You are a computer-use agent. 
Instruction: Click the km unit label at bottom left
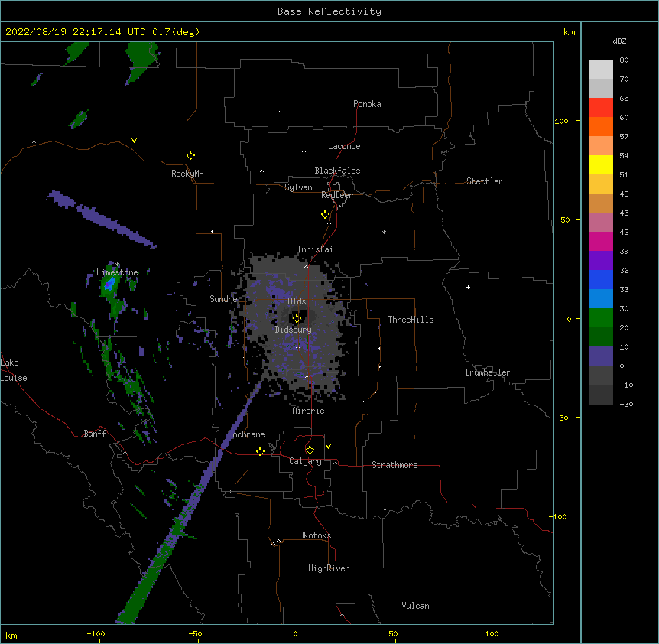click(x=11, y=635)
